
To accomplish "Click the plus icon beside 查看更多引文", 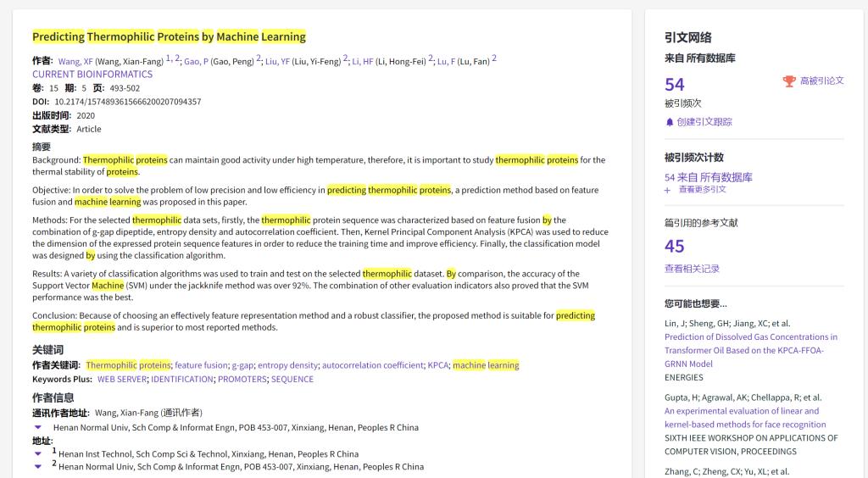I will click(x=668, y=190).
